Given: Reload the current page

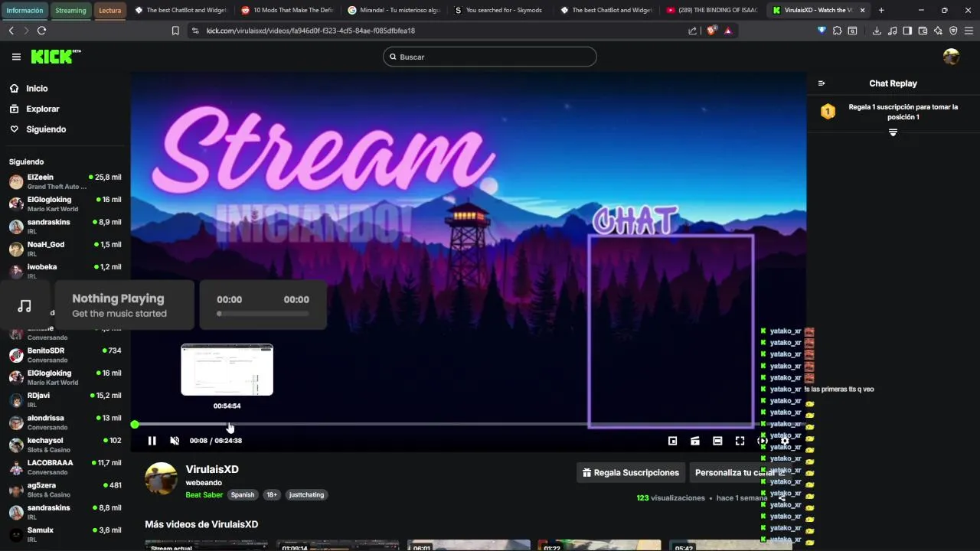Looking at the screenshot, I should (x=41, y=31).
